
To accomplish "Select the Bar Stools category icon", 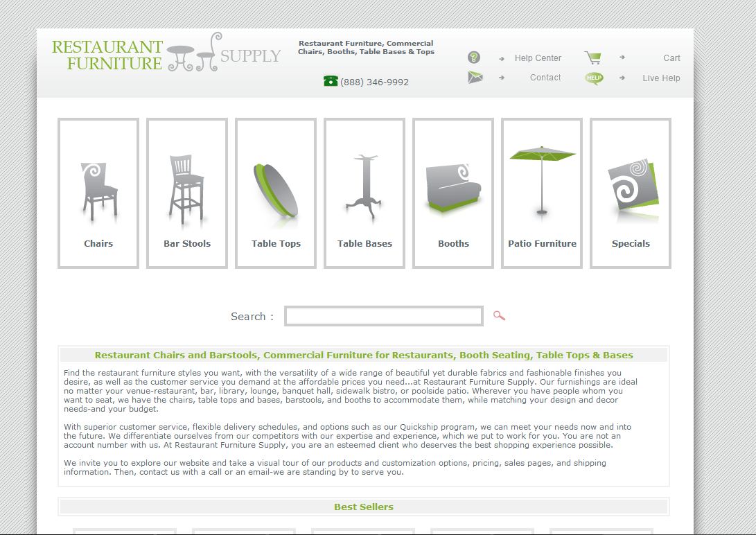I will [x=186, y=187].
